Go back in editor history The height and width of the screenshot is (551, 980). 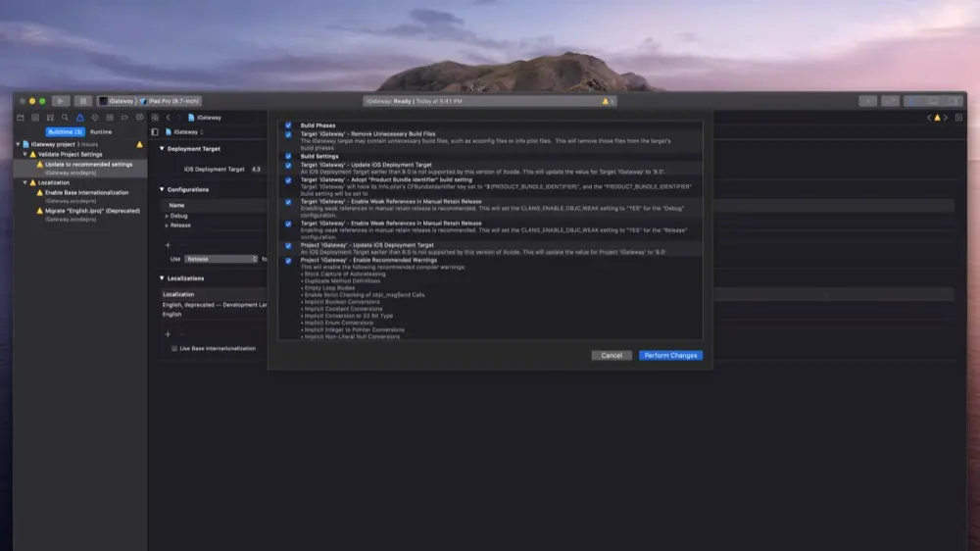(x=169, y=118)
